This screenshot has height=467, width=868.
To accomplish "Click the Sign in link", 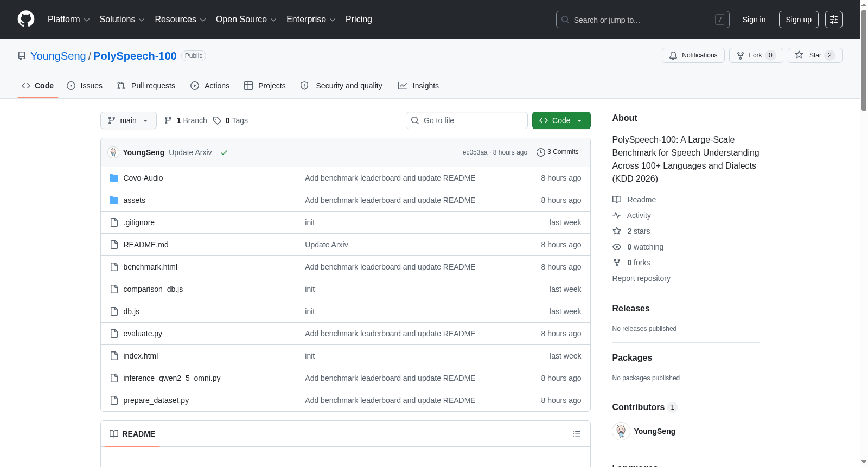I will [754, 20].
